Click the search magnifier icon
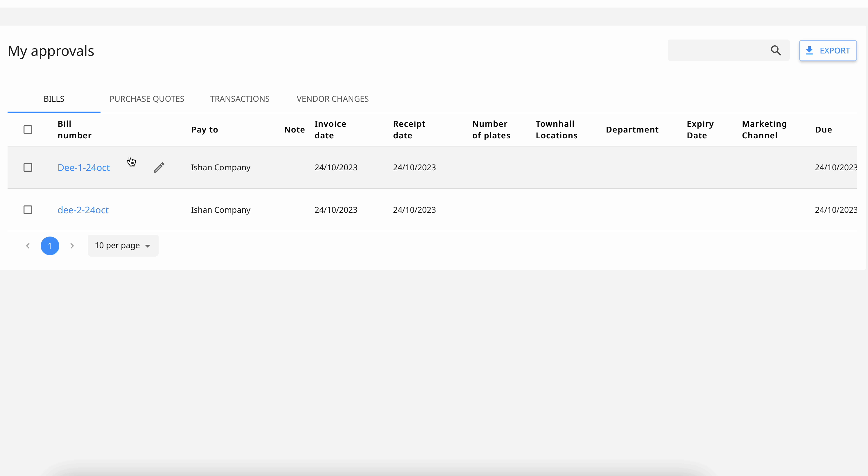 [776, 51]
